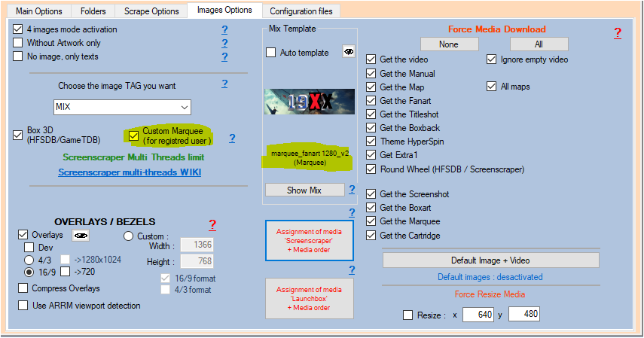The height and width of the screenshot is (338, 644).
Task: Open help for Choose the image TAG
Action: (x=224, y=84)
